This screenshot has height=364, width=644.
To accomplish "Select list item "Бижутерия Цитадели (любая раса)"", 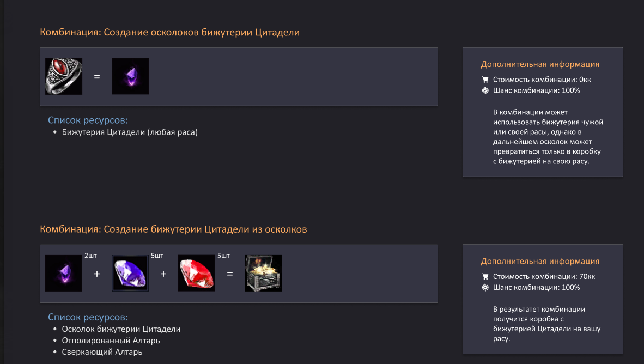I will 130,132.
